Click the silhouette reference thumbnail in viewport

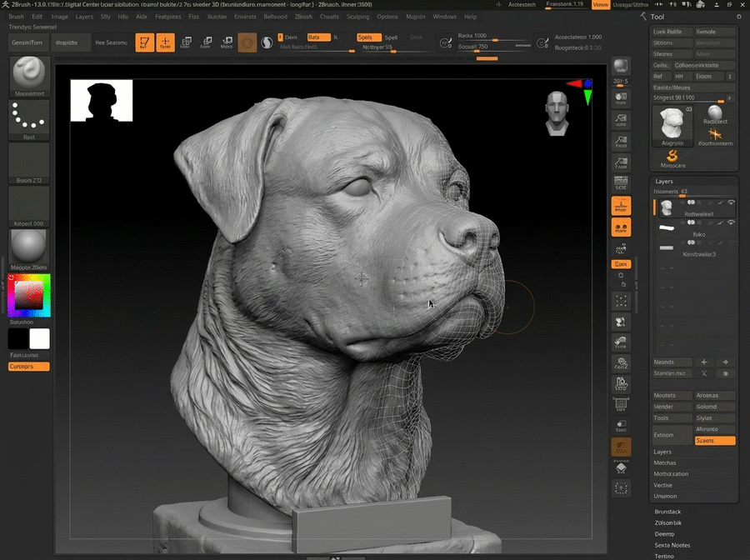click(x=102, y=101)
